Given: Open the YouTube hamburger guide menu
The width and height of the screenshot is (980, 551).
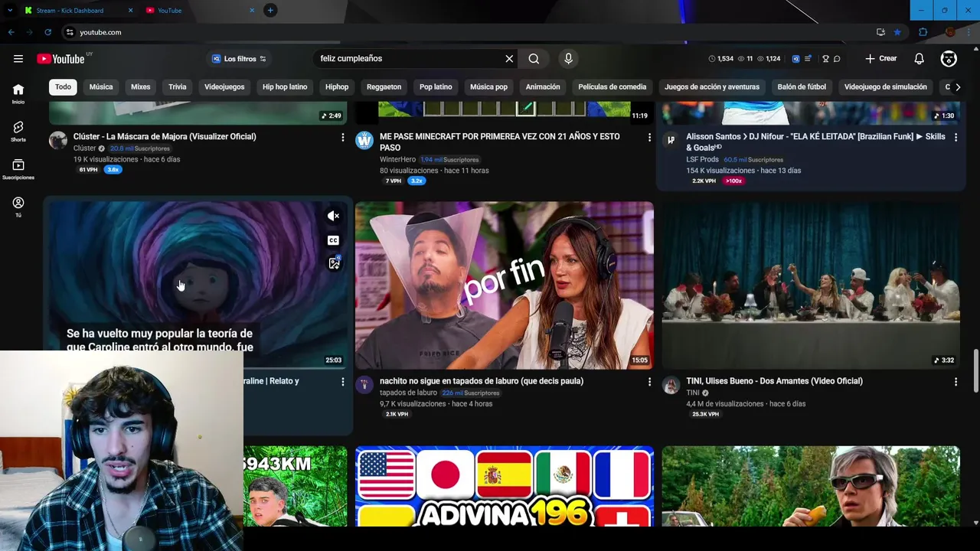Looking at the screenshot, I should (x=18, y=59).
